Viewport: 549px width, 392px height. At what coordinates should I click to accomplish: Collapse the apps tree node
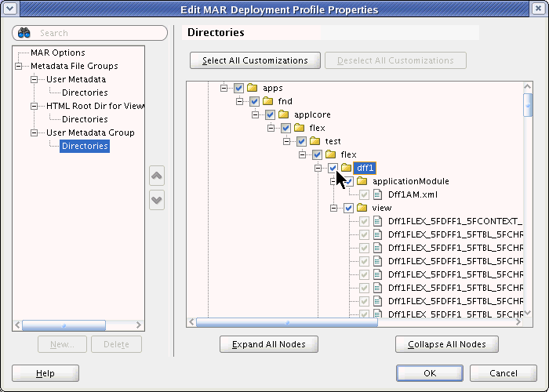click(224, 88)
